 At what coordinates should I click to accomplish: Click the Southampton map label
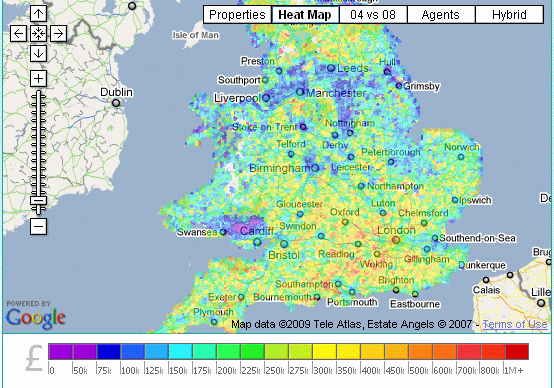(304, 284)
